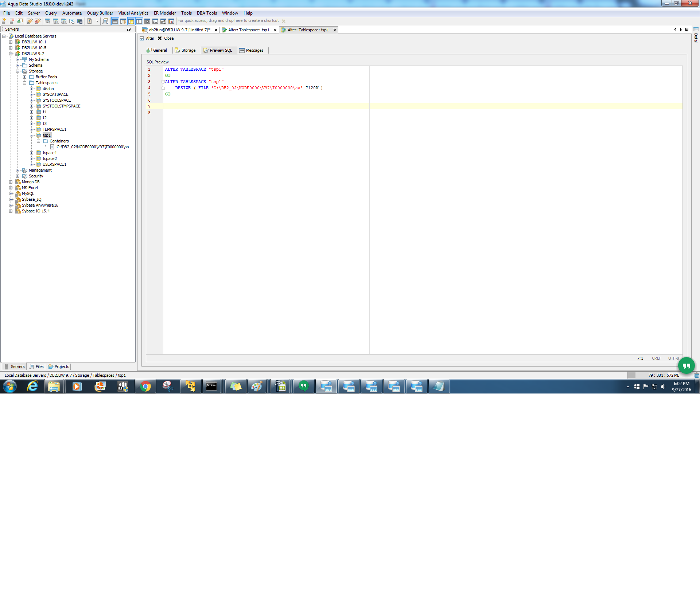This screenshot has height=607, width=700.
Task: Expand the DB2LUW 10.1 server node
Action: pyautogui.click(x=11, y=42)
